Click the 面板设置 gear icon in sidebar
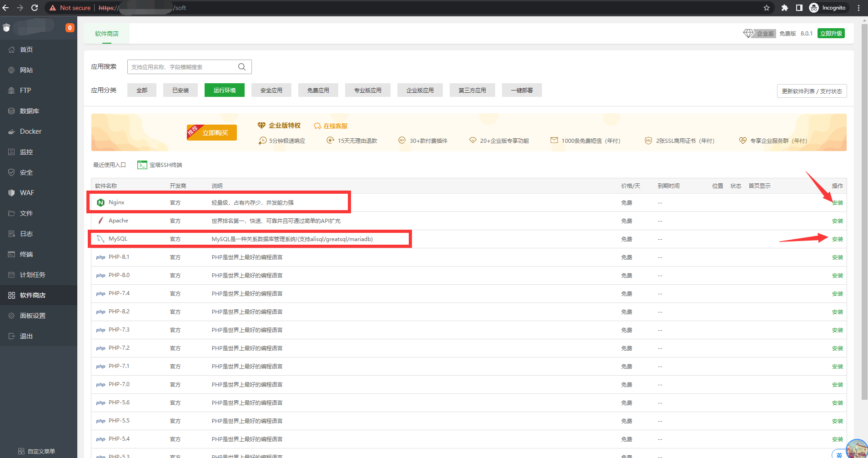The height and width of the screenshot is (458, 868). click(x=11, y=316)
